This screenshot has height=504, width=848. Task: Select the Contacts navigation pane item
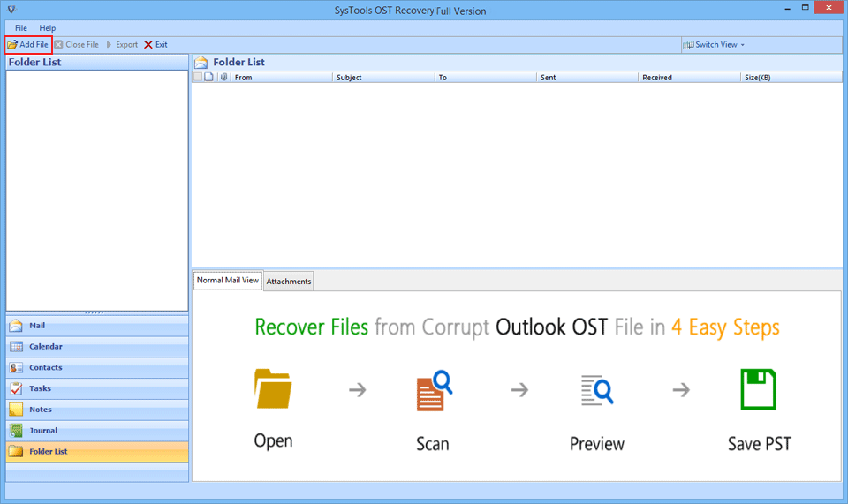[x=97, y=368]
